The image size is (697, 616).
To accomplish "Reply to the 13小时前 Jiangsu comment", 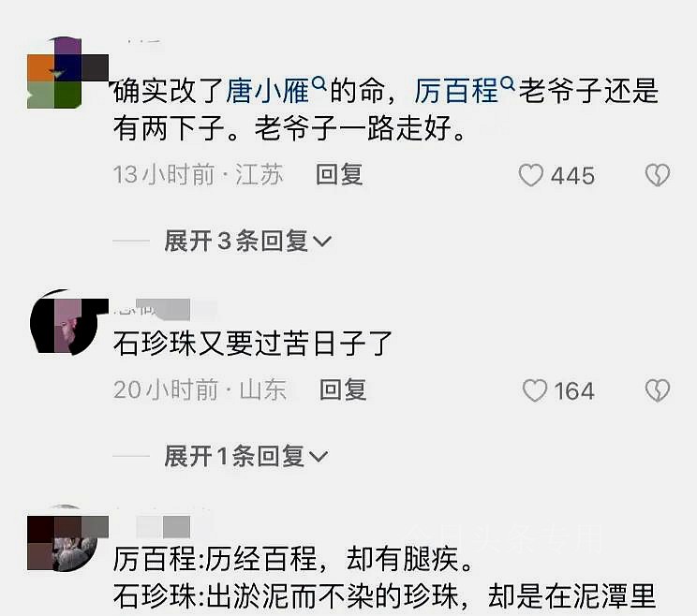I will coord(339,174).
